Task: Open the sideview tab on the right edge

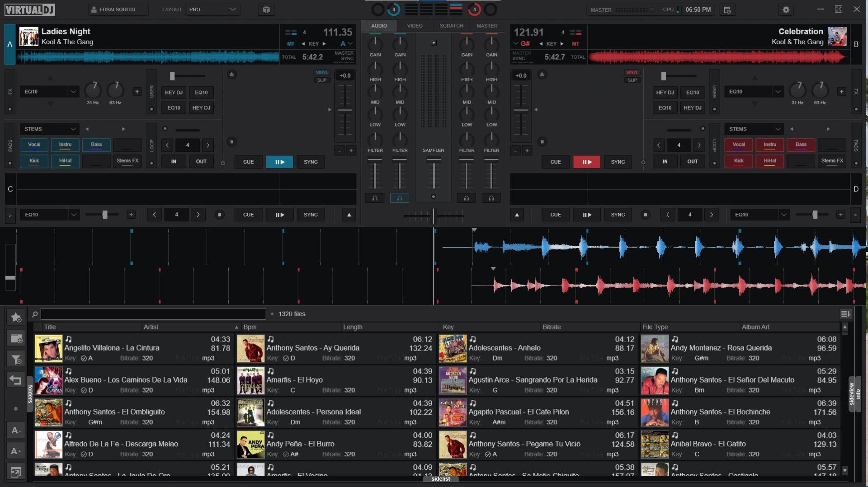Action: [x=852, y=394]
